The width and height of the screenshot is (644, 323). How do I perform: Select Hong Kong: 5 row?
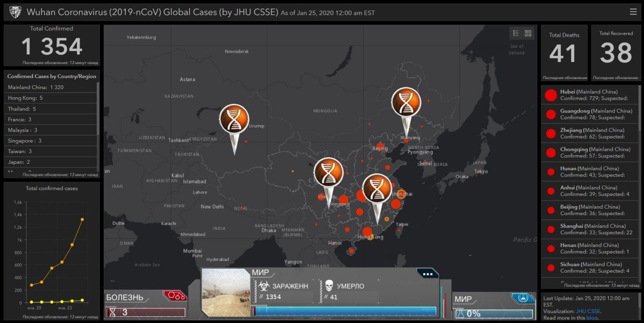coord(51,98)
